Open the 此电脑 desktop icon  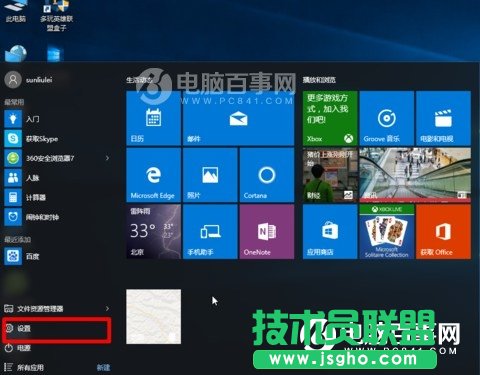click(x=16, y=11)
